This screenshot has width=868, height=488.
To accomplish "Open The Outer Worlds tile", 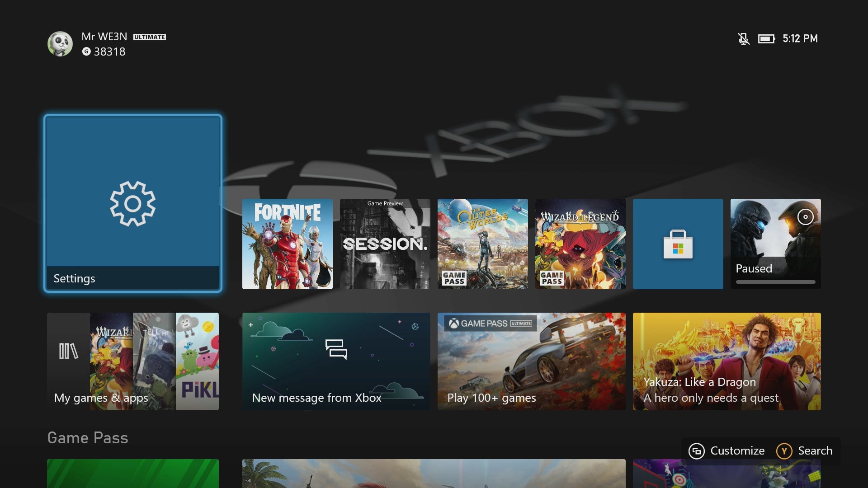I will (x=482, y=244).
